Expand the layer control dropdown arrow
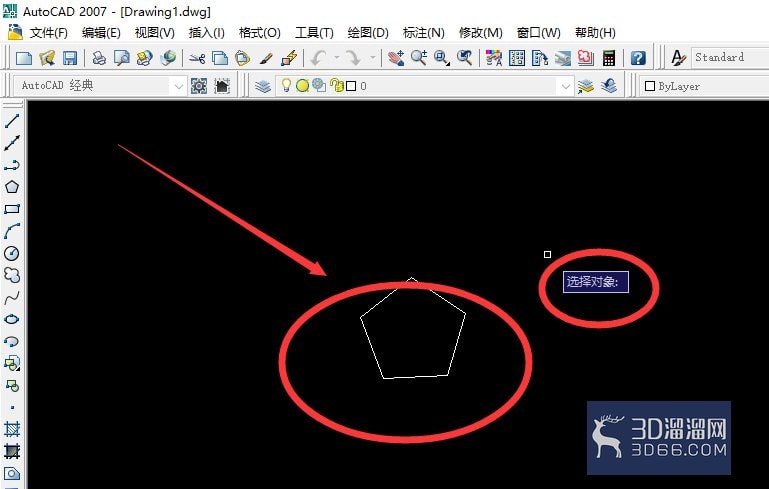Image resolution: width=769 pixels, height=489 pixels. click(565, 87)
